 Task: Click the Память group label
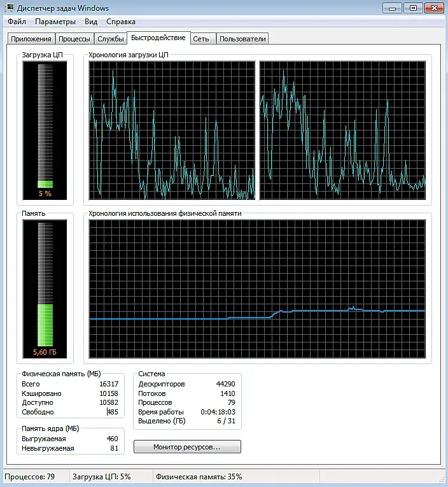[x=34, y=214]
